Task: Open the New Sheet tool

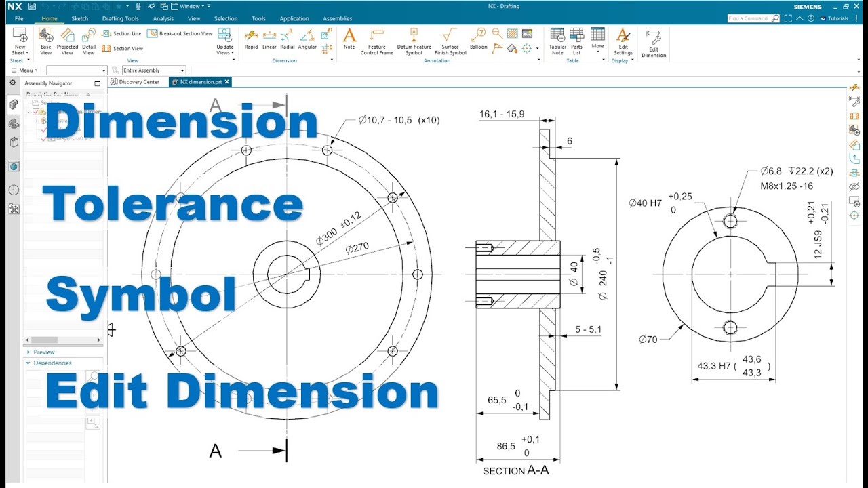Action: 20,42
